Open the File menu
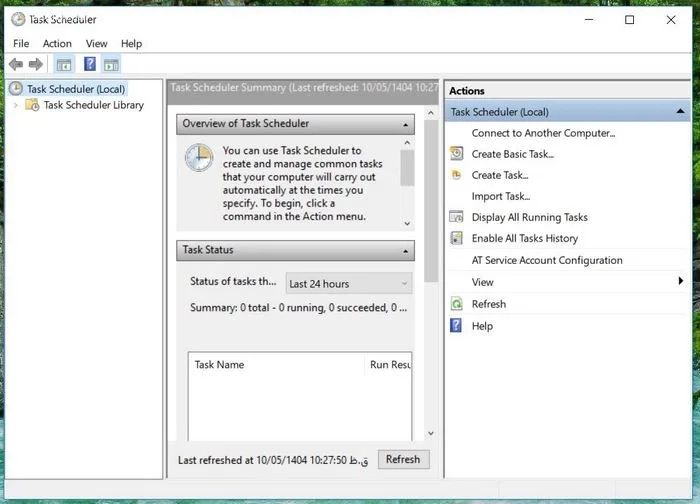 [x=21, y=43]
